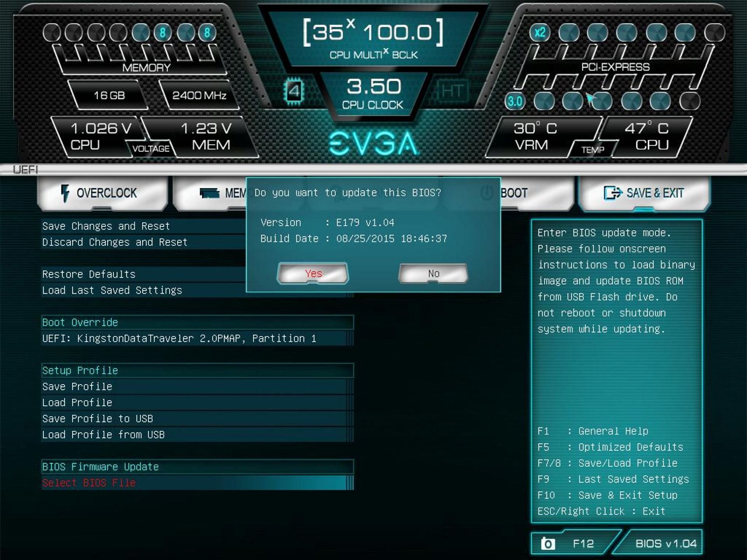The image size is (747, 560).
Task: Open the SAVE & EXIT tab
Action: click(x=644, y=193)
